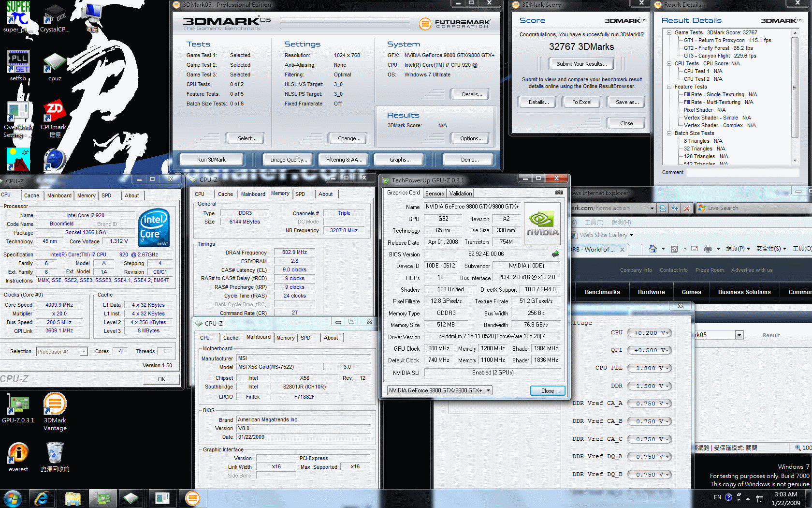Open Cache tab in the CPU-Z processor window
812x508 pixels.
point(31,195)
